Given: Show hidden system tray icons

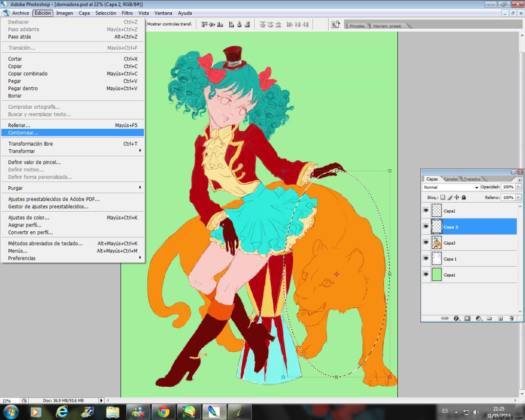Looking at the screenshot, I should point(456,412).
